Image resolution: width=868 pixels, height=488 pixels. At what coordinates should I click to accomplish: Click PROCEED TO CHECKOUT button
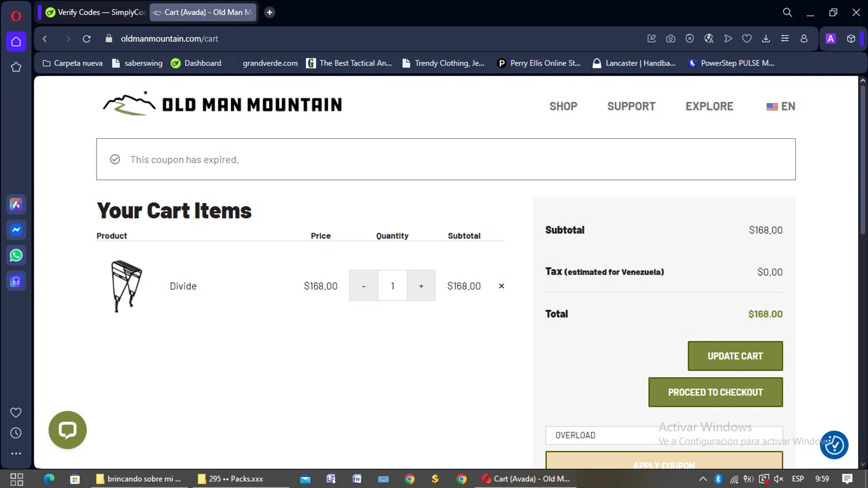tap(716, 392)
